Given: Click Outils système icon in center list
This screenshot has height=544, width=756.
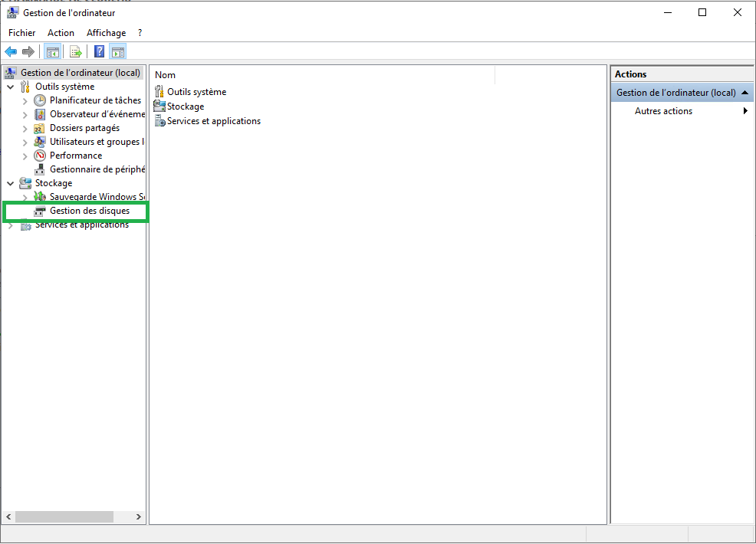Looking at the screenshot, I should [x=159, y=91].
